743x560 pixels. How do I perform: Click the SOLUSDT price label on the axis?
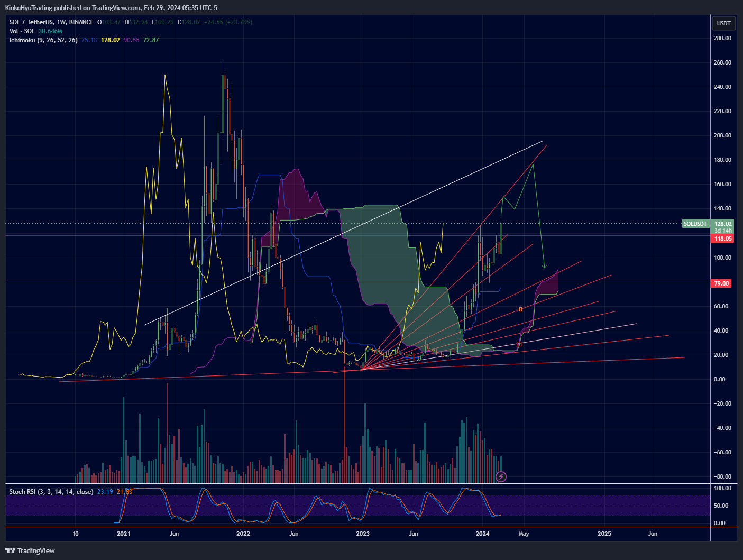point(695,224)
